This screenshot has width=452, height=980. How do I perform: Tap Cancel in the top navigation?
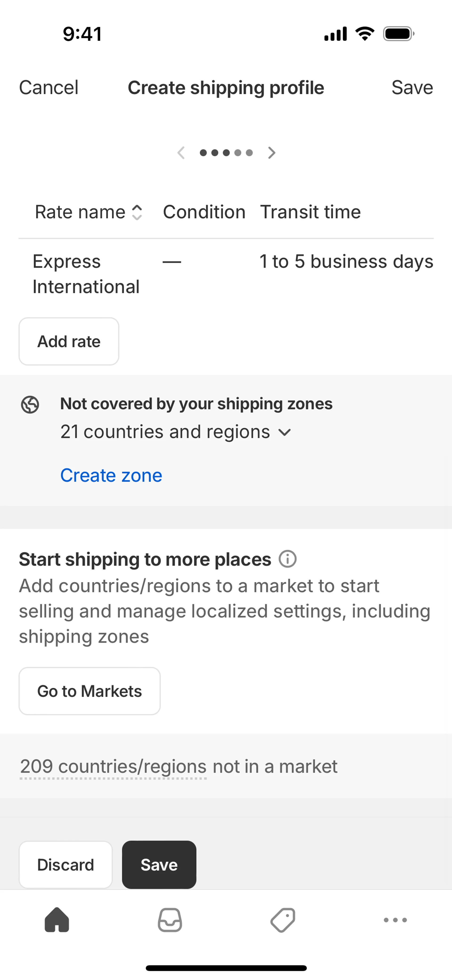49,88
